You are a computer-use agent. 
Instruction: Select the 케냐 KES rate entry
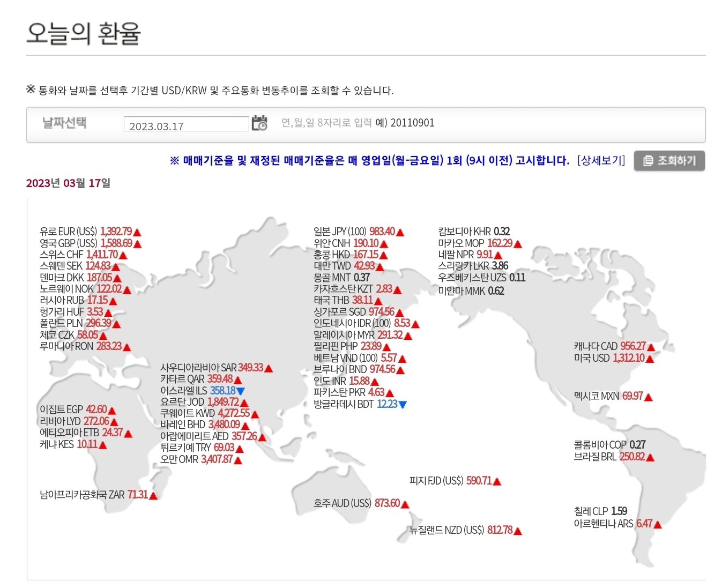point(73,444)
